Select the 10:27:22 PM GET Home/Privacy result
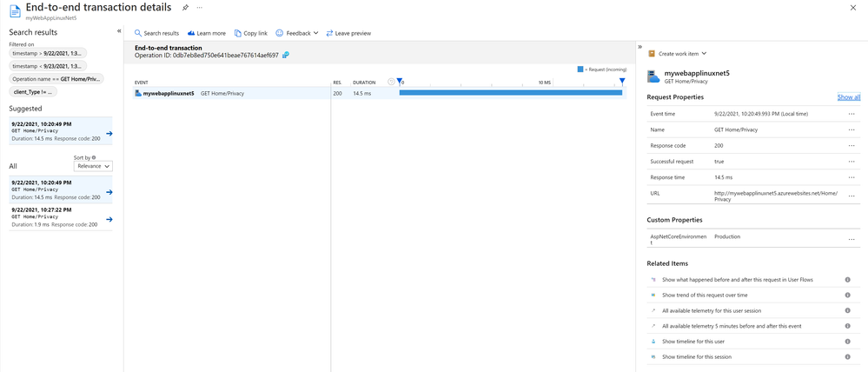The image size is (868, 372). 60,217
